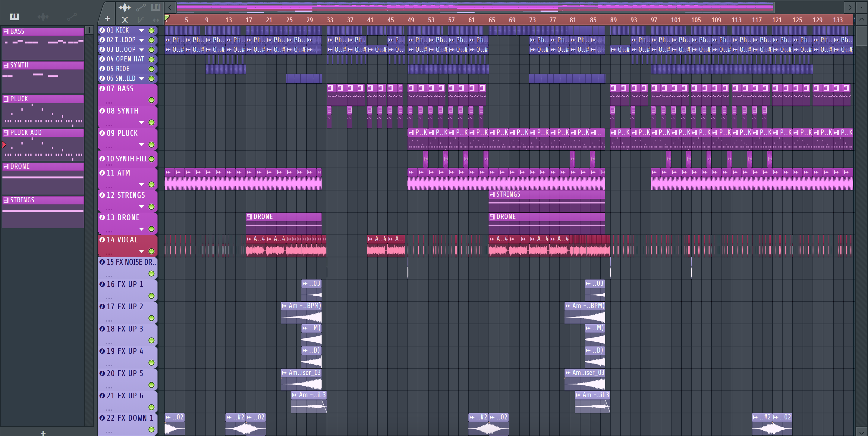Select the 15 FX NOISE DR.. track name
Viewport: 868px width, 436px height.
click(131, 262)
